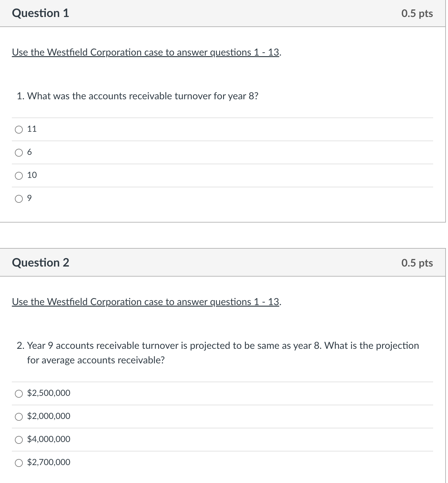Click the Question 1 header
The width and height of the screenshot is (448, 483).
[40, 13]
